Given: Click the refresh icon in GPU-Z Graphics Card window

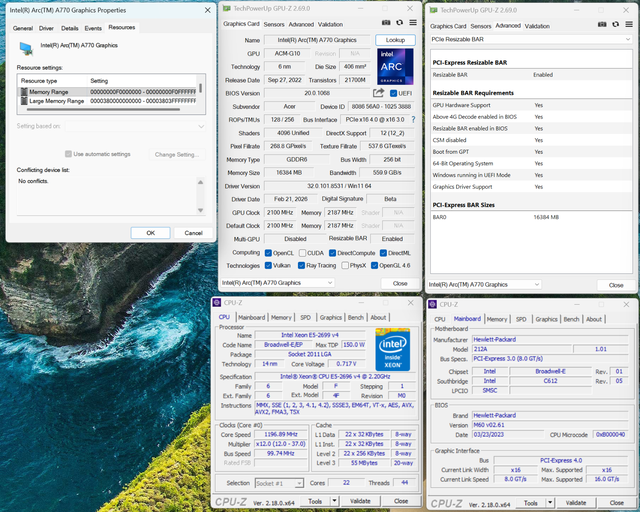Looking at the screenshot, I should coord(400,23).
